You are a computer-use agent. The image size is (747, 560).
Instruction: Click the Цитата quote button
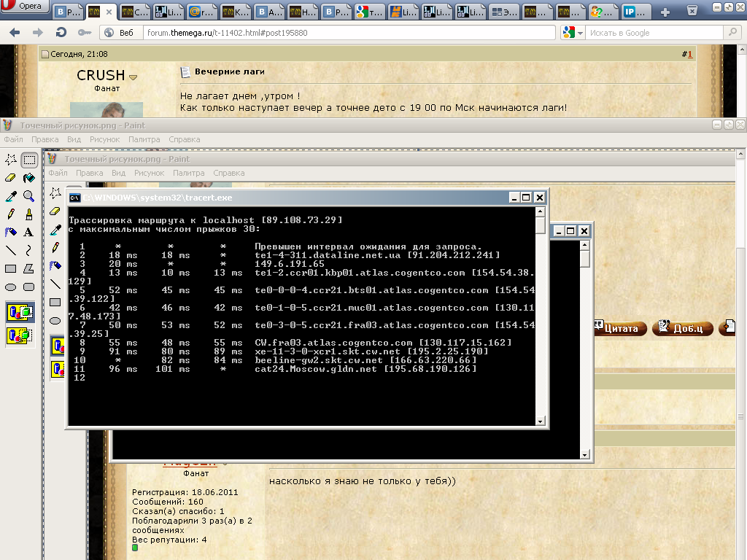pyautogui.click(x=617, y=328)
